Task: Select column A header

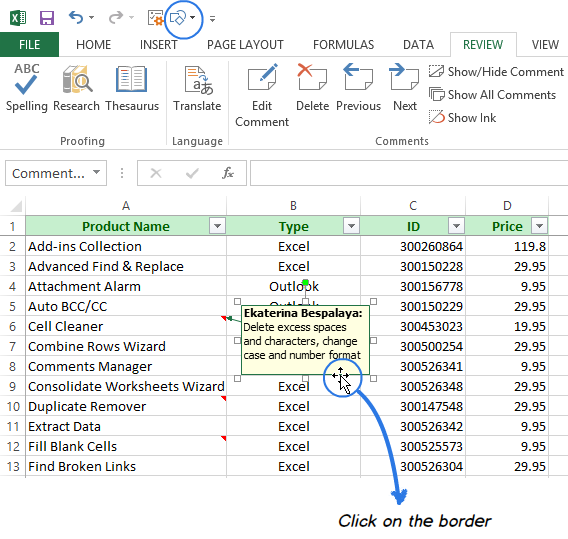Action: tap(126, 206)
